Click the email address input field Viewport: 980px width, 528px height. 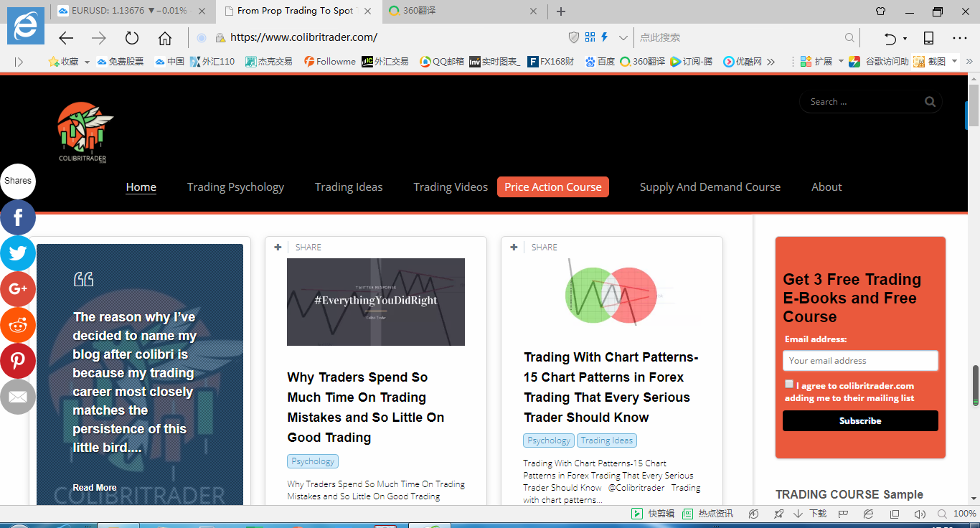point(860,361)
